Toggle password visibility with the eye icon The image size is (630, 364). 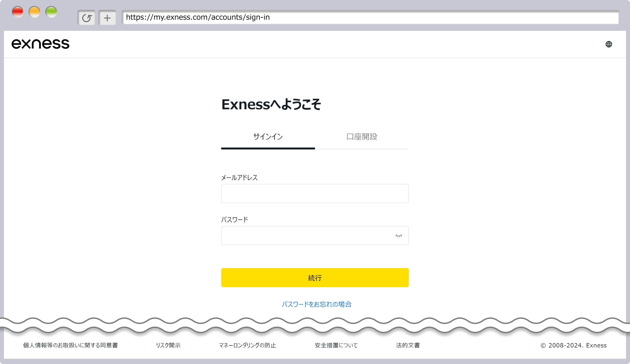tap(399, 236)
